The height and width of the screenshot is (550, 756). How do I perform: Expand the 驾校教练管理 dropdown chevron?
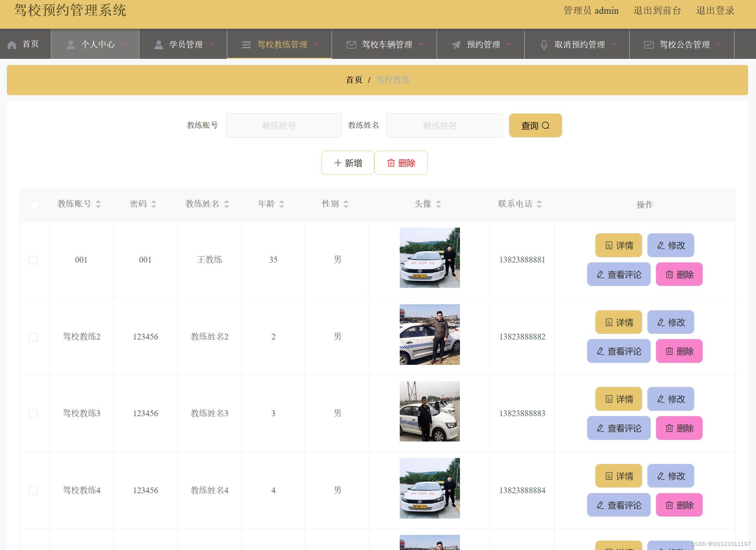click(x=316, y=44)
